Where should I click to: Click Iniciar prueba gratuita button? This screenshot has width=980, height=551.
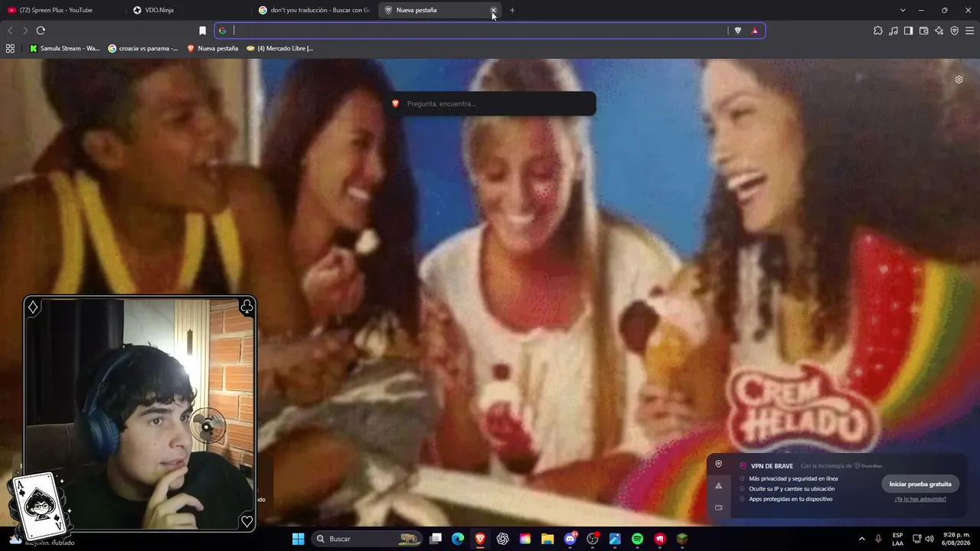[920, 484]
